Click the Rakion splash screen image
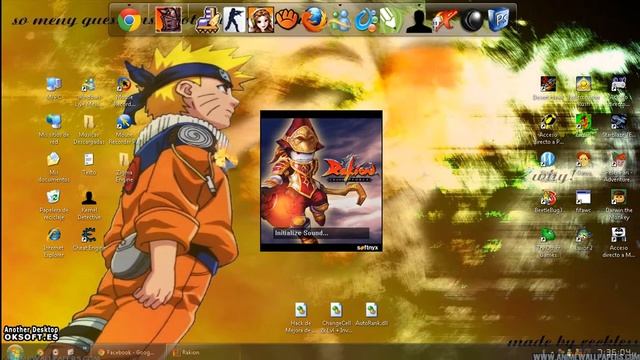Image resolution: width=640 pixels, height=360 pixels. pos(321,181)
